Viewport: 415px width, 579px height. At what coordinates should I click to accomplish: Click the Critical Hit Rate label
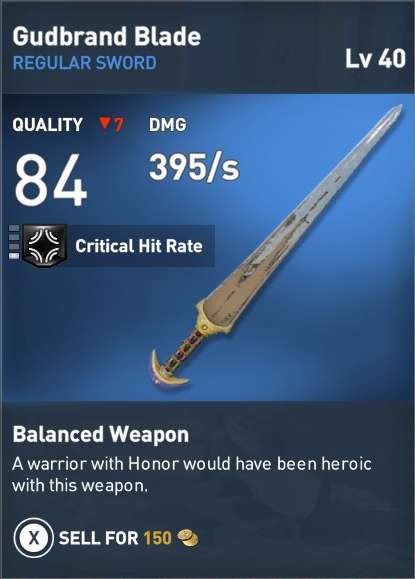tap(139, 246)
